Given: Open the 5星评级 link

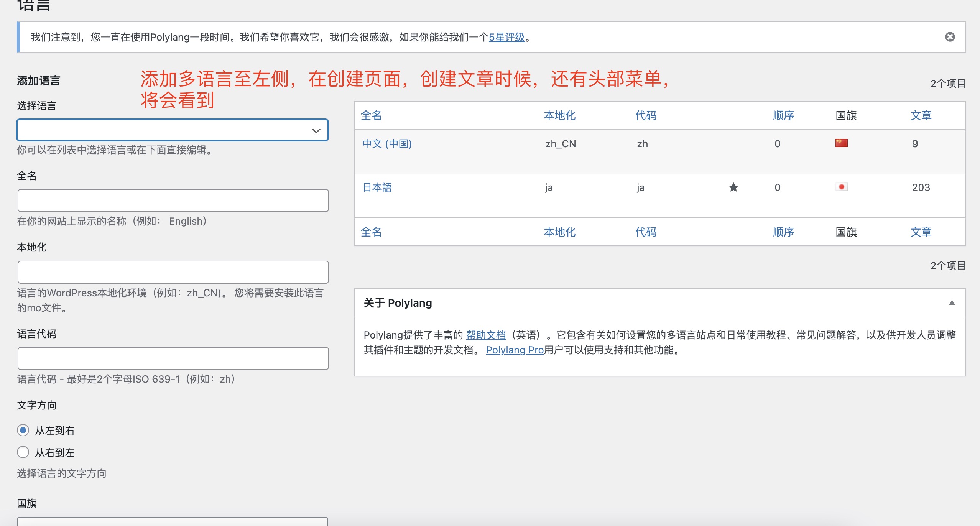Looking at the screenshot, I should (x=506, y=37).
